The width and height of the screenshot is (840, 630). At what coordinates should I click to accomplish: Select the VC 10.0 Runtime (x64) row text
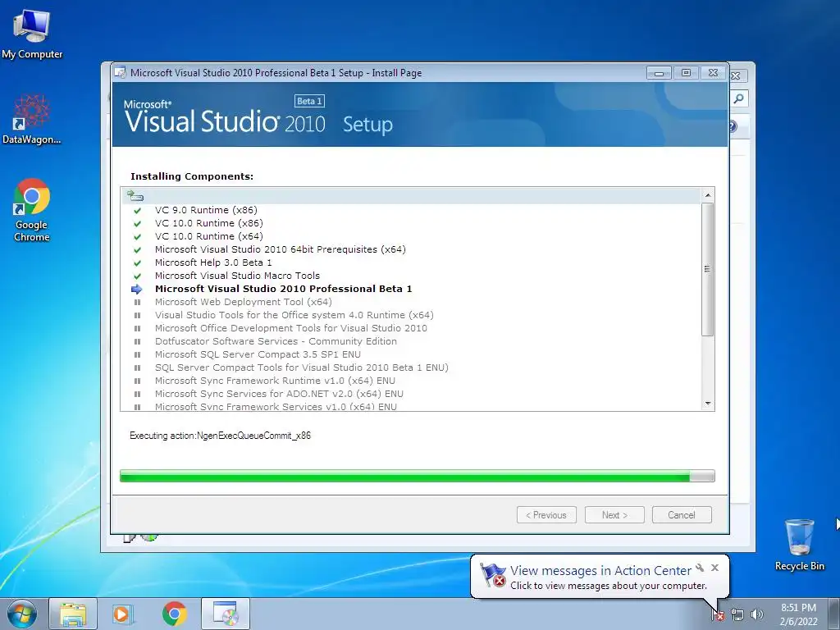pyautogui.click(x=209, y=236)
